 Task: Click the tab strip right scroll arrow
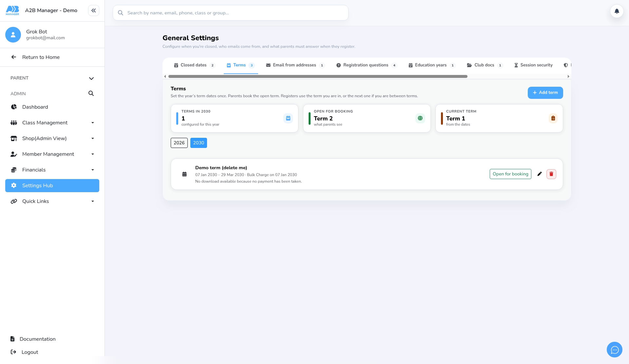[x=568, y=76]
